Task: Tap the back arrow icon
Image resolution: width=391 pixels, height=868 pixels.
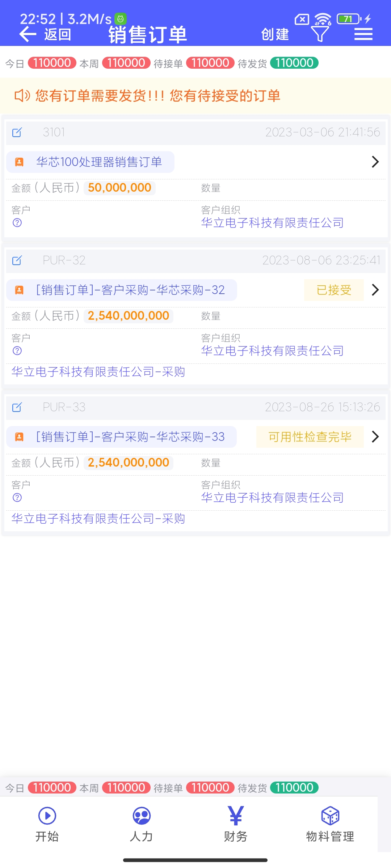Action: pyautogui.click(x=28, y=35)
